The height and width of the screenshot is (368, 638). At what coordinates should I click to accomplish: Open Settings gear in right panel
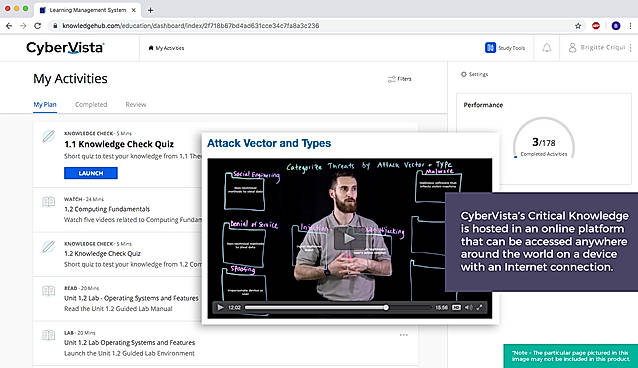463,74
